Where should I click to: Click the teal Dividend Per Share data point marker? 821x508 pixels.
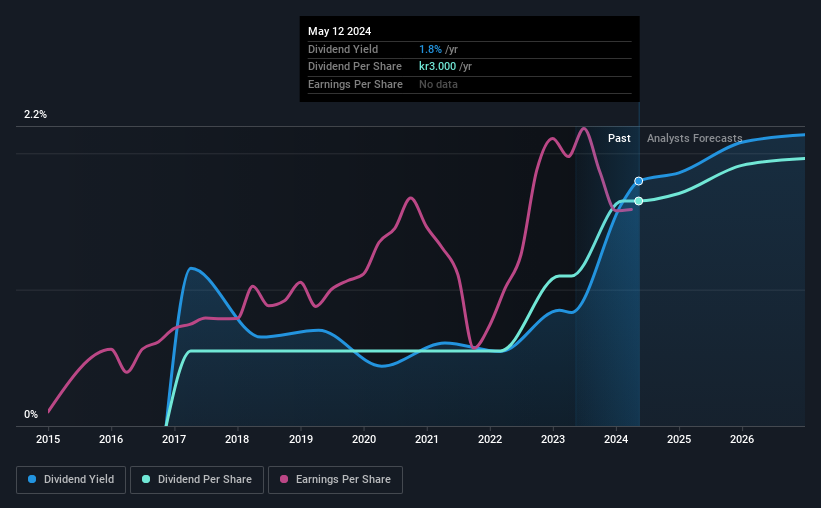[638, 201]
